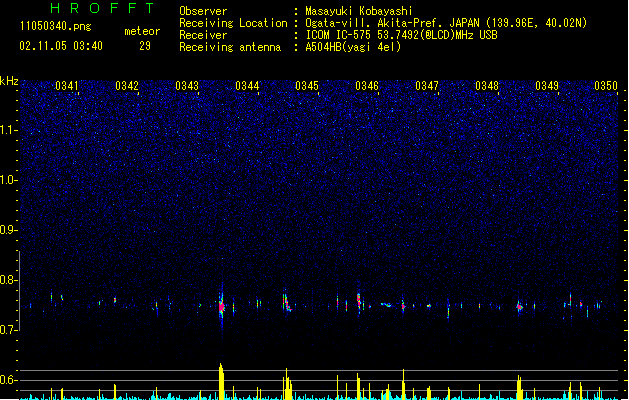Screen dimensions: 629x400
Task: Click time marker 0347
Action: click(x=427, y=86)
